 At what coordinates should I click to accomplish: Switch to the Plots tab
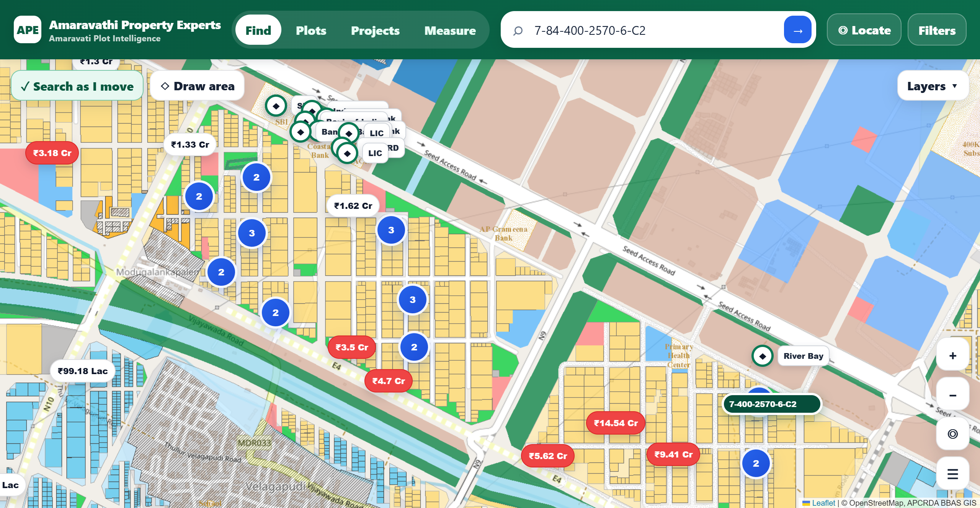pyautogui.click(x=311, y=30)
